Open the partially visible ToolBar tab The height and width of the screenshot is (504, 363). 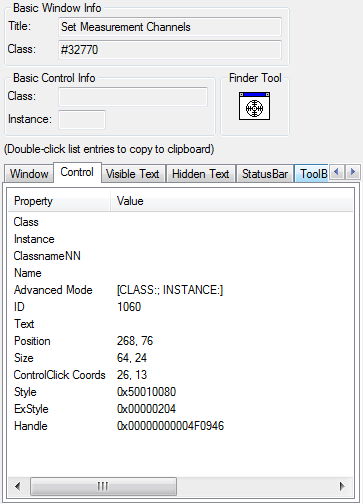point(312,174)
